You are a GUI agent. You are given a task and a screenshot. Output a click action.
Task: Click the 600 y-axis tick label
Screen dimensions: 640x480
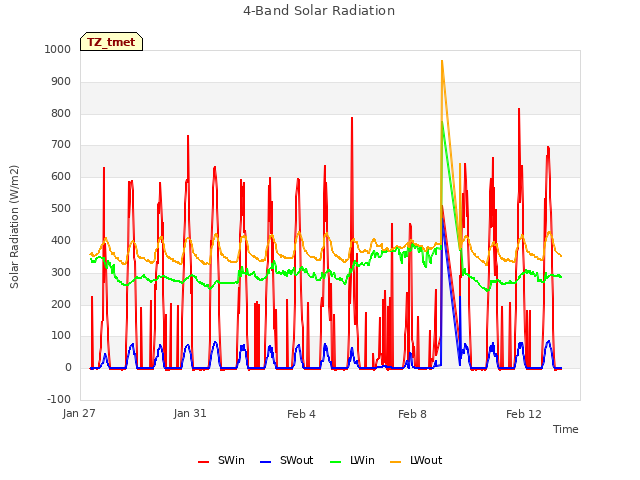(61, 176)
